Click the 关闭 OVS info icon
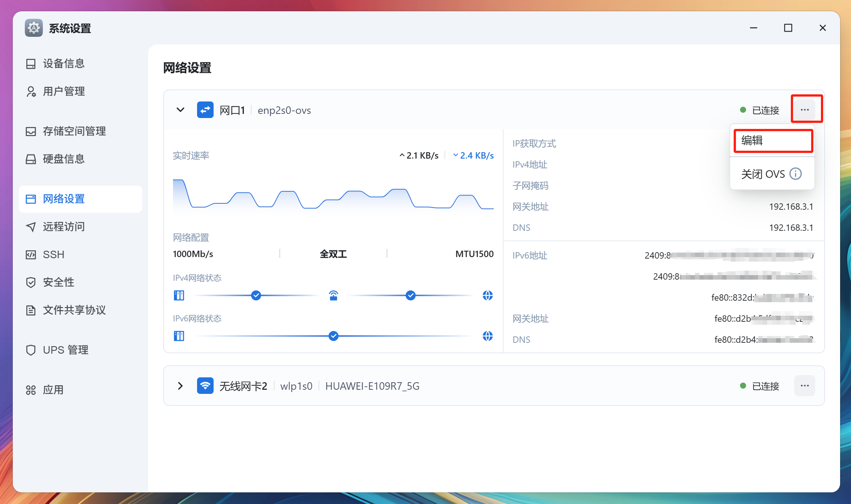Screen dimensions: 851x504 pyautogui.click(x=796, y=174)
